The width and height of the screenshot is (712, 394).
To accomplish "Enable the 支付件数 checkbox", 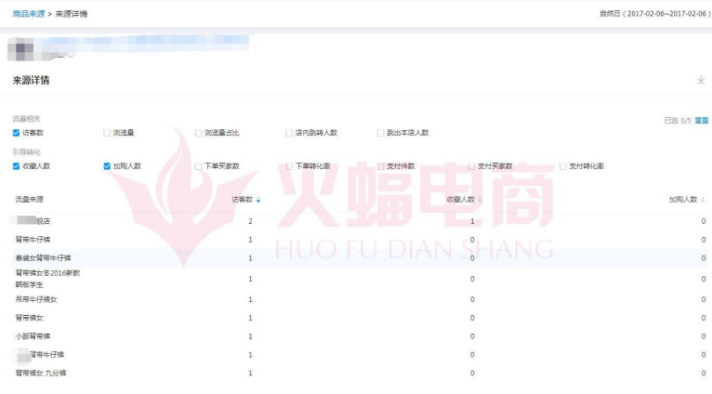I will (x=380, y=166).
